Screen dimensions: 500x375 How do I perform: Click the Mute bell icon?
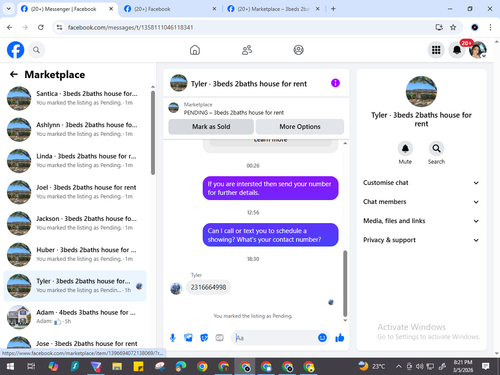tap(405, 148)
